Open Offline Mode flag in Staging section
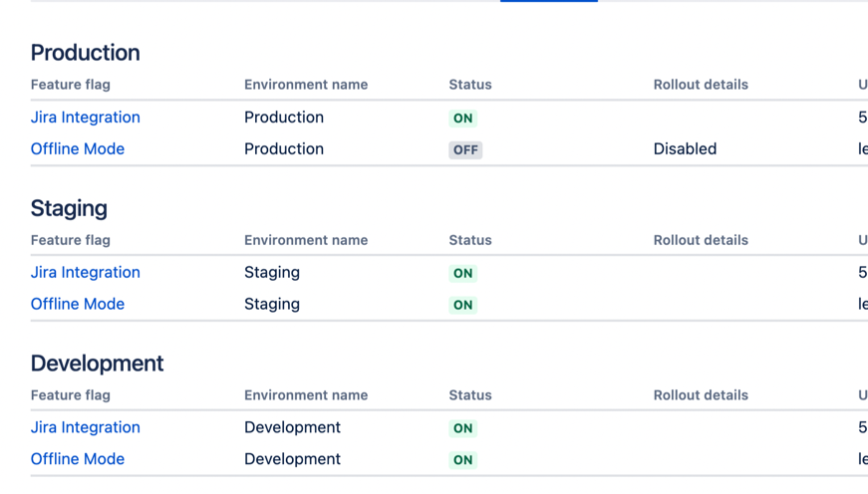The height and width of the screenshot is (494, 868). pos(78,305)
